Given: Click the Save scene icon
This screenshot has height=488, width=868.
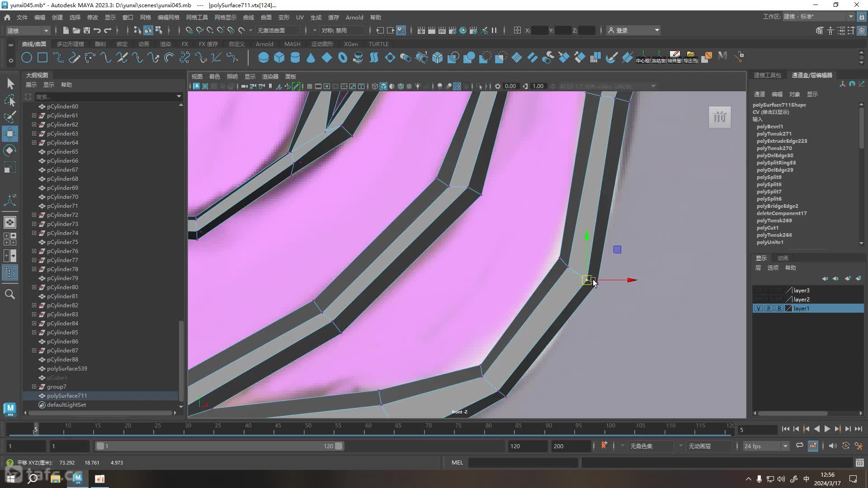Looking at the screenshot, I should point(86,30).
